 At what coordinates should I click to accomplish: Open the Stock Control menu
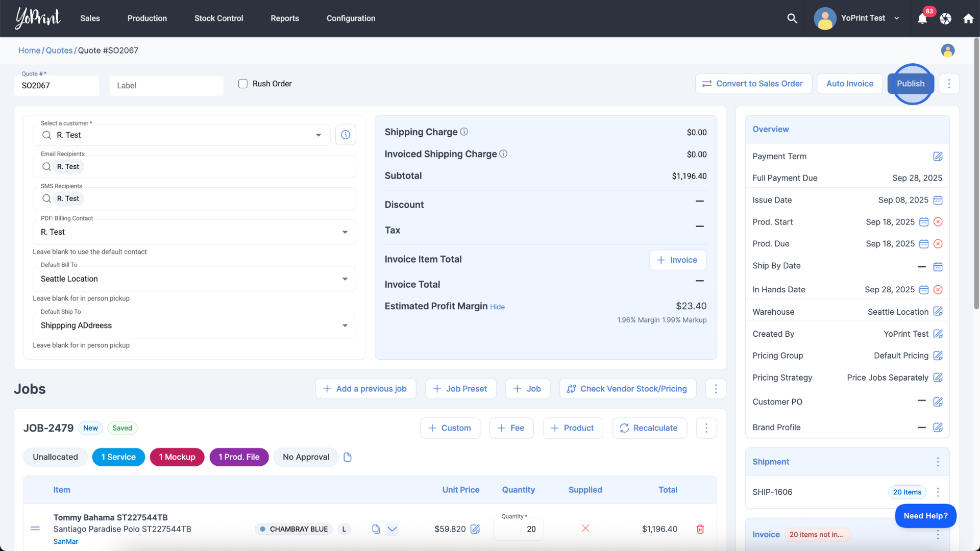pyautogui.click(x=218, y=18)
